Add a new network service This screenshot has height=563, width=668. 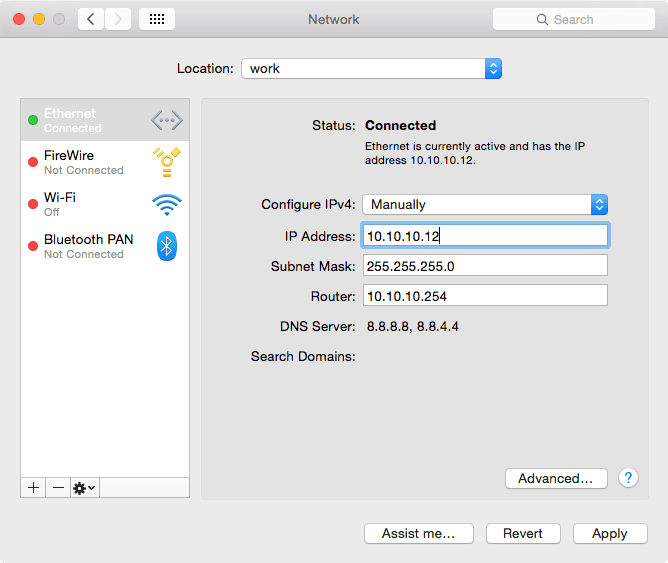point(33,488)
